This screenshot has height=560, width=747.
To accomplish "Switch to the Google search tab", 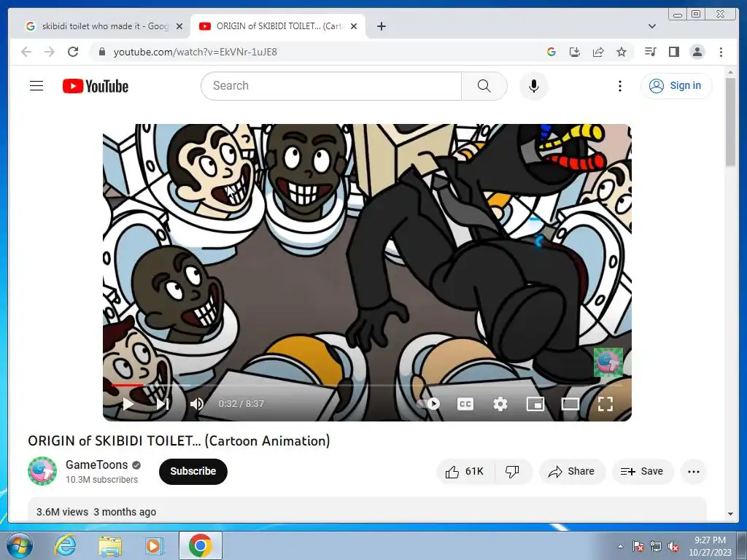I will pyautogui.click(x=98, y=26).
